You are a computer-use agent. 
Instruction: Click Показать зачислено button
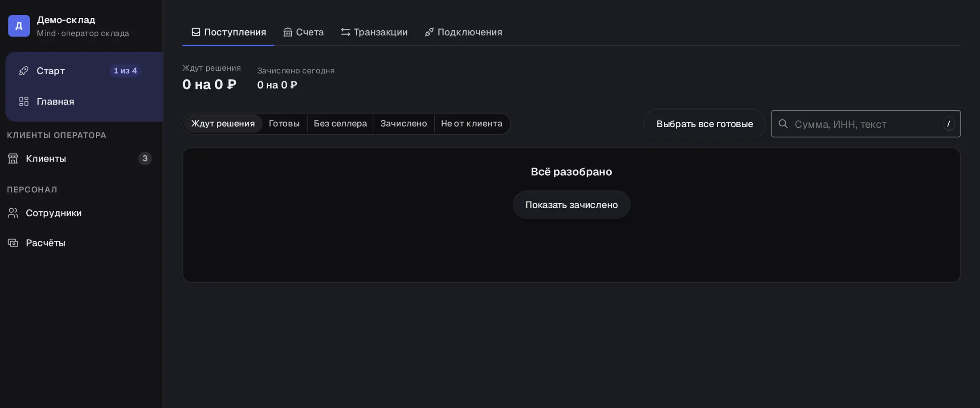(x=572, y=205)
